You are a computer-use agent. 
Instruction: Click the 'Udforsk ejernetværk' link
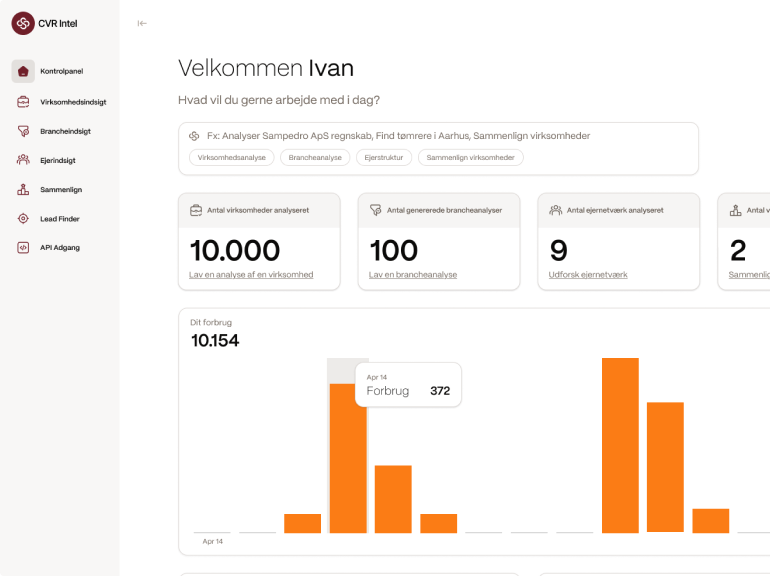tap(588, 275)
